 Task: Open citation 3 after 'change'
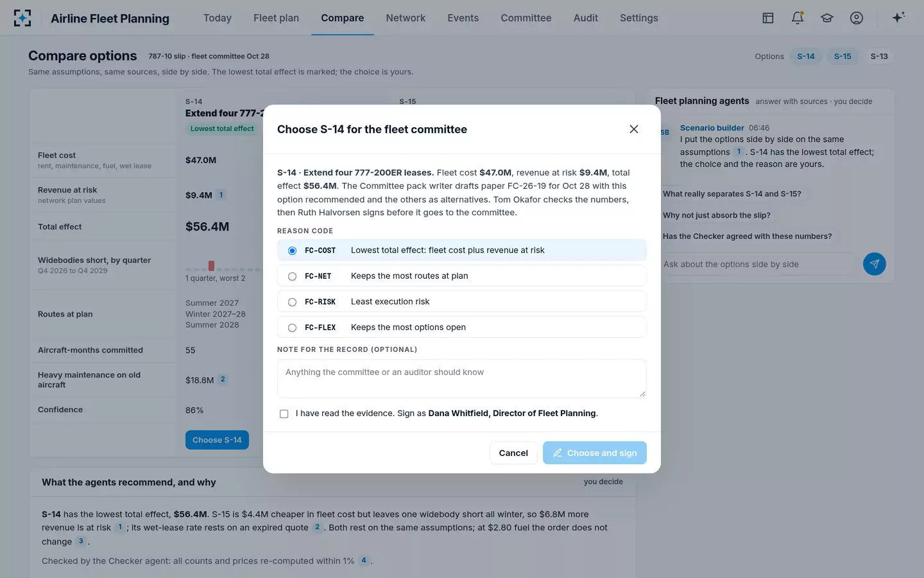click(x=81, y=541)
